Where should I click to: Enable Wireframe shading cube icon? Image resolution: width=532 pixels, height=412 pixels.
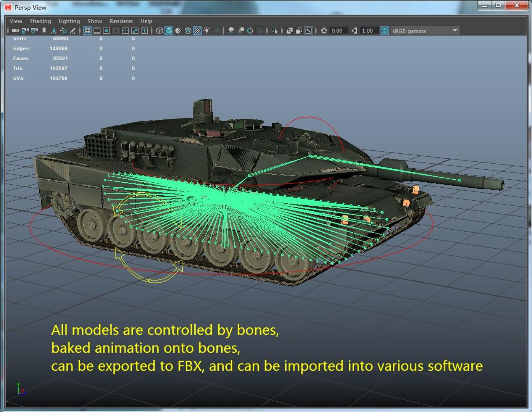[160, 31]
